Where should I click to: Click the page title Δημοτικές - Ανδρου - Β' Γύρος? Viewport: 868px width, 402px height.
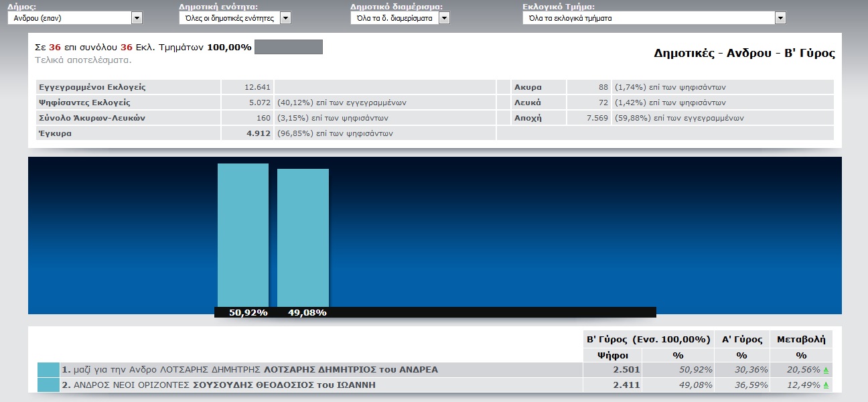pos(744,54)
